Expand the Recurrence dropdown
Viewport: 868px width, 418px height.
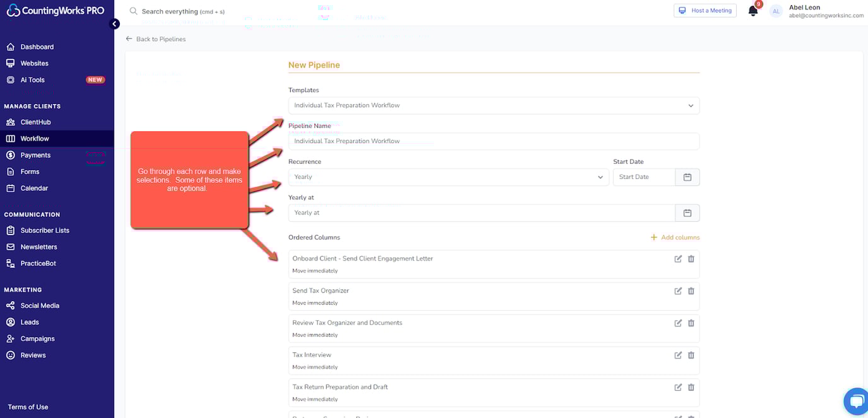click(x=449, y=177)
